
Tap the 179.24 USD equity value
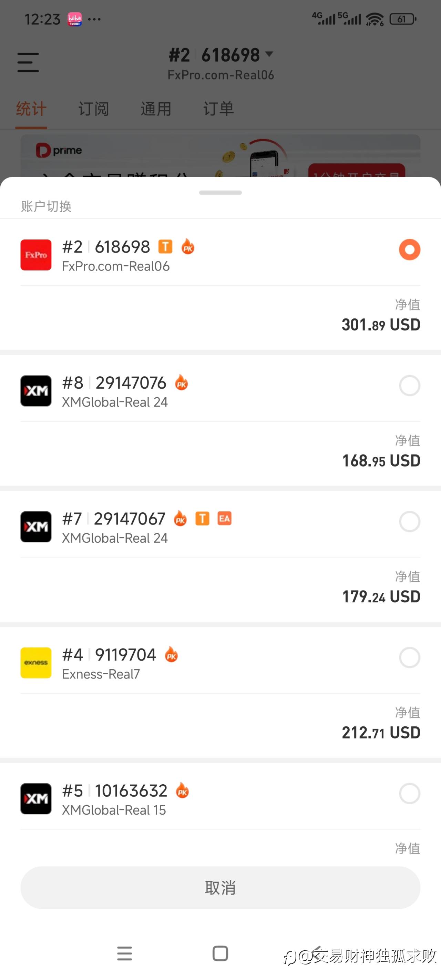pyautogui.click(x=381, y=596)
